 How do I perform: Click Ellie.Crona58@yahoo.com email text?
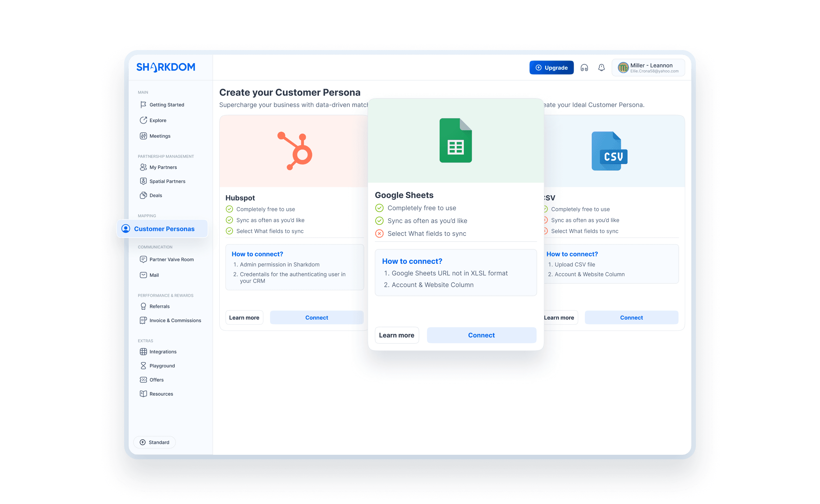coord(654,71)
